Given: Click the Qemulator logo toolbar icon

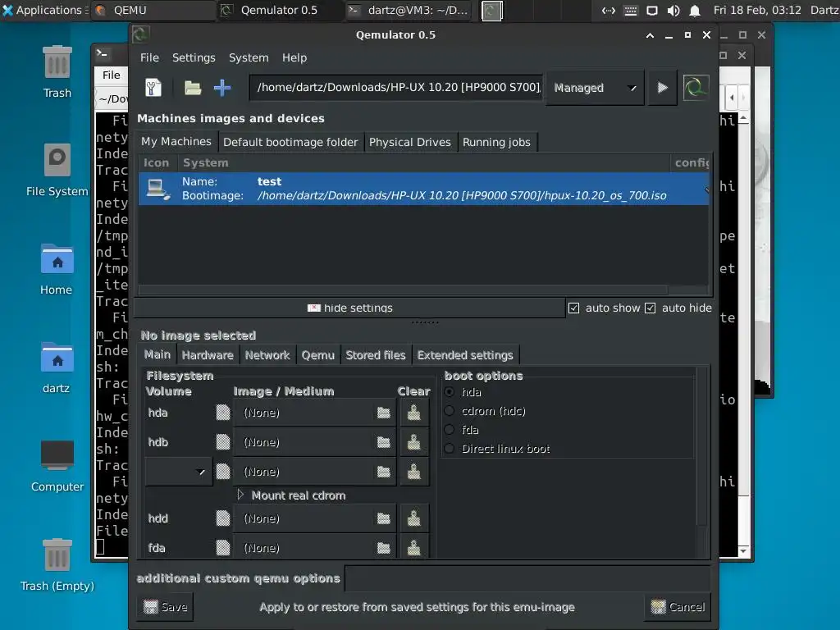Looking at the screenshot, I should pyautogui.click(x=696, y=87).
